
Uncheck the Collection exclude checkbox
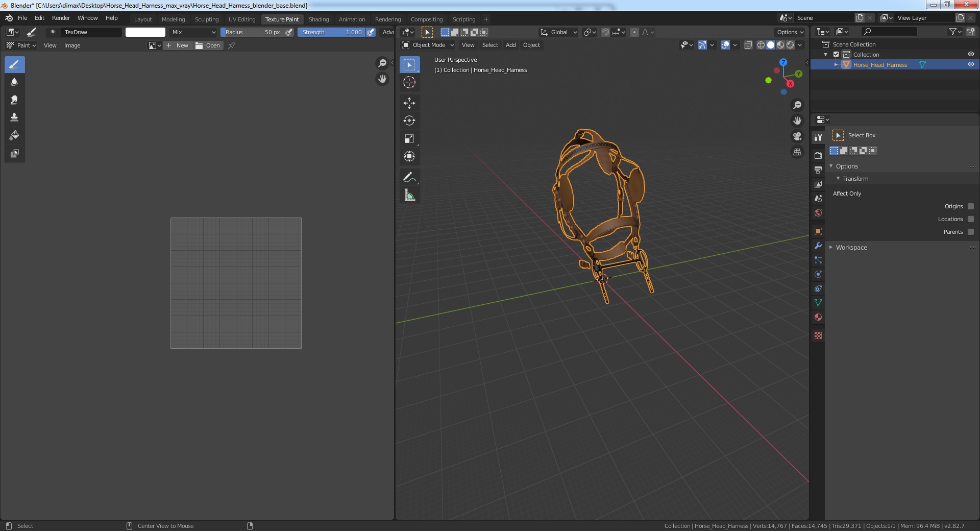point(836,54)
